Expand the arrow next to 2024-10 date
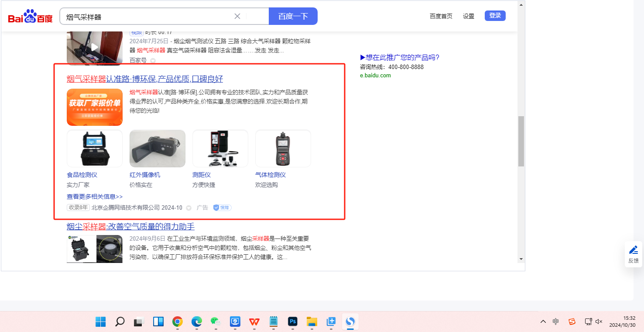 coord(189,208)
